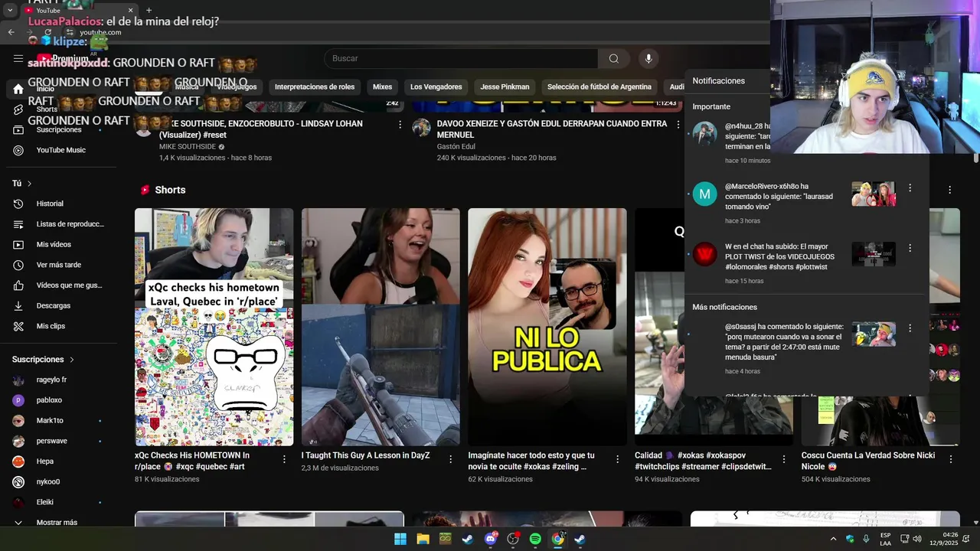
Task: Click the Buscar search input field
Action: pyautogui.click(x=461, y=59)
